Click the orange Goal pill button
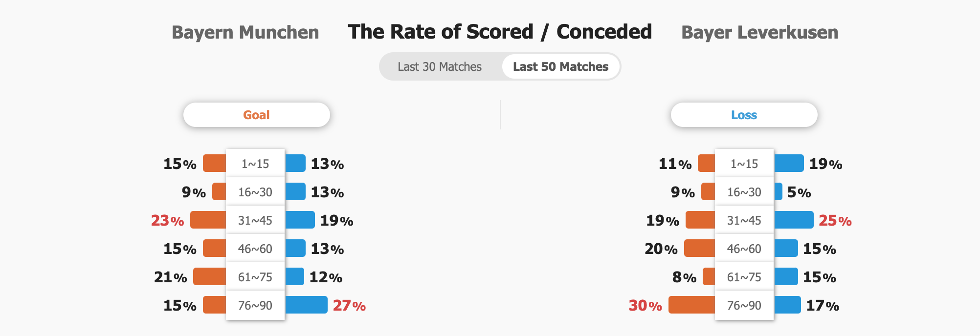Image resolution: width=980 pixels, height=336 pixels. coord(256,115)
